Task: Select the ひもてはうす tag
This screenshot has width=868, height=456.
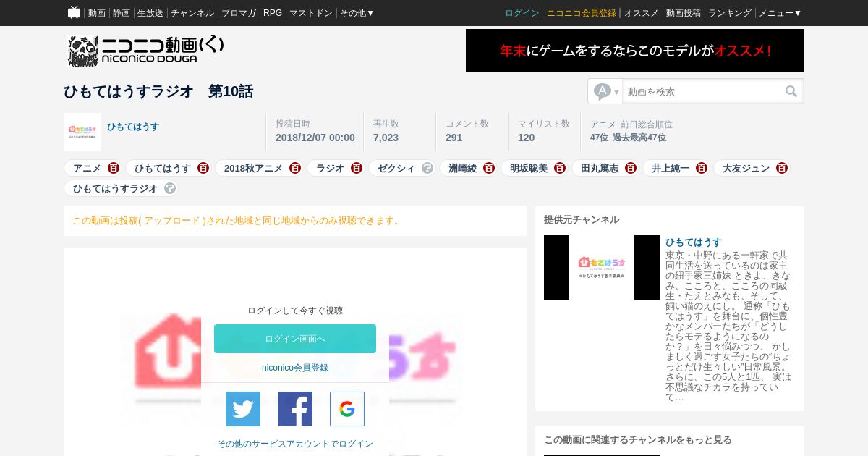Action: pos(163,168)
